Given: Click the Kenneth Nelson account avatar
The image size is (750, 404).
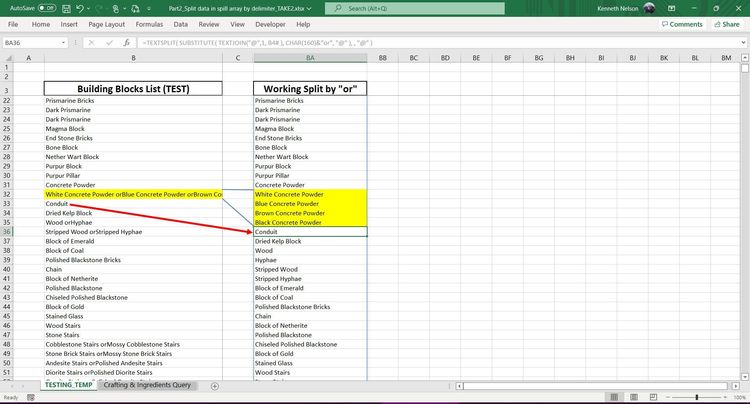Looking at the screenshot, I should pyautogui.click(x=649, y=8).
